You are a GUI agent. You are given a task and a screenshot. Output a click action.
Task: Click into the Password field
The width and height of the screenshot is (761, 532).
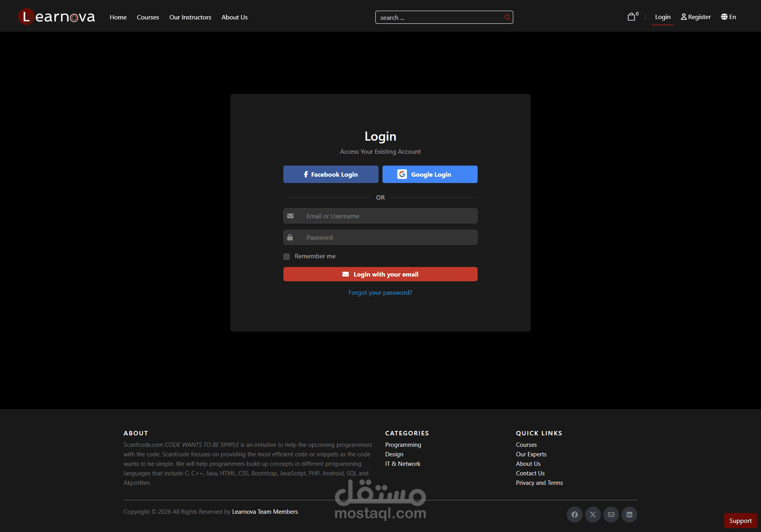click(x=388, y=238)
